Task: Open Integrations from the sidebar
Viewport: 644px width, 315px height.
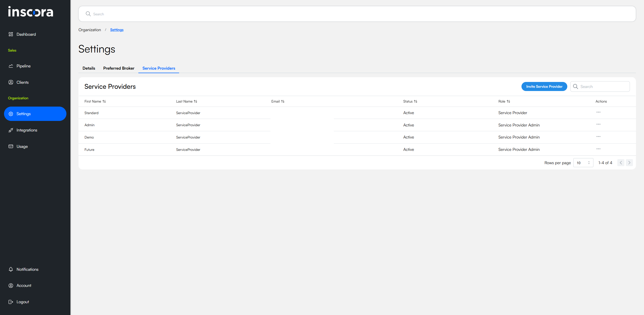Action: (27, 130)
